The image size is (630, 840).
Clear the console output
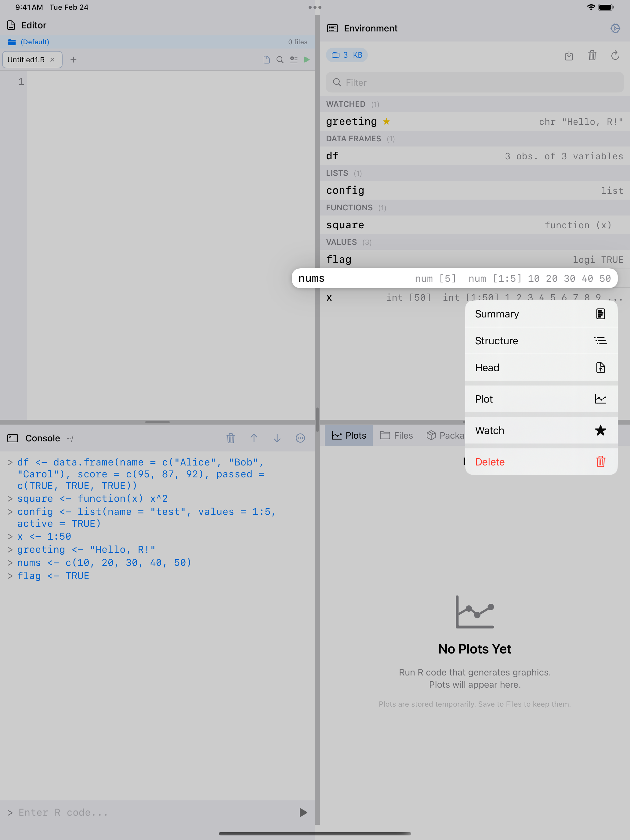coord(231,438)
